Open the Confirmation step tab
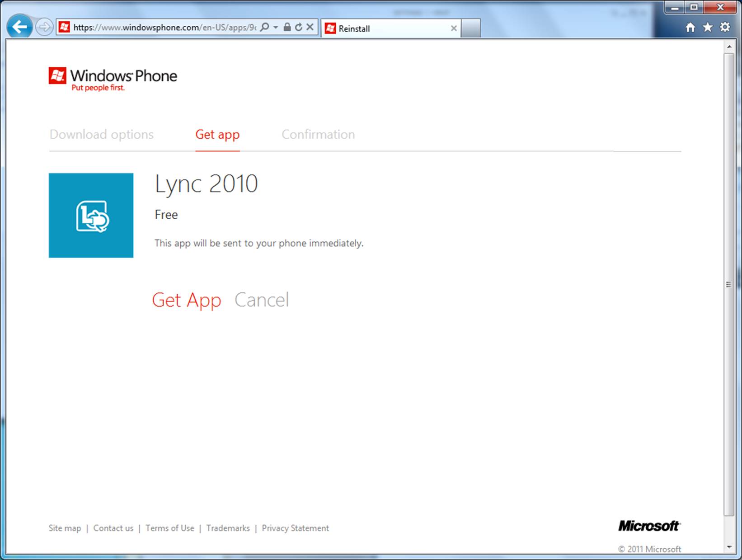The image size is (742, 560). (x=318, y=134)
